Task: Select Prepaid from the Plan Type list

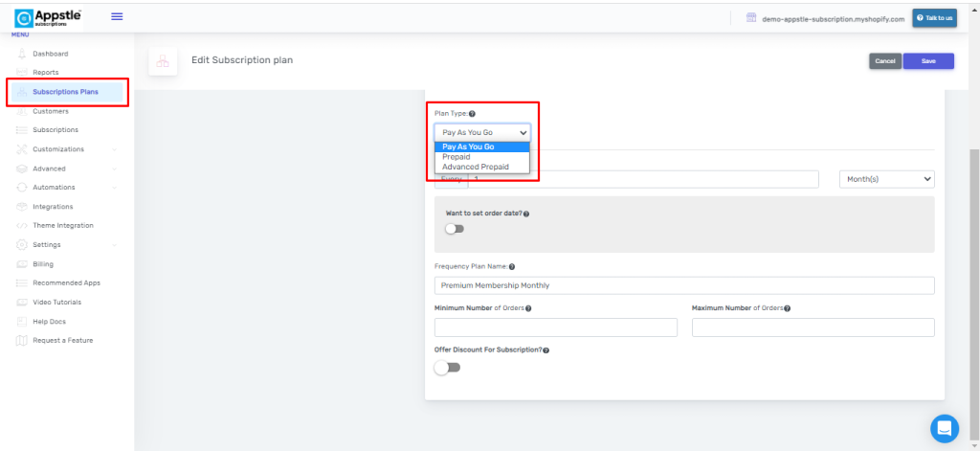Action: [457, 157]
